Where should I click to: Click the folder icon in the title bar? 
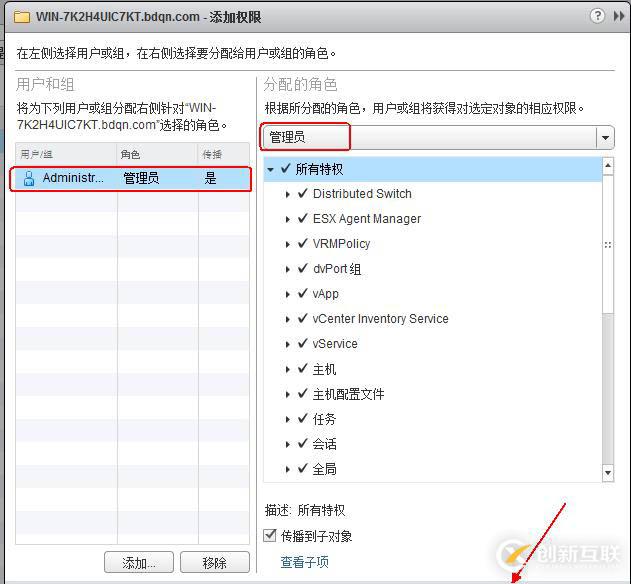(x=22, y=17)
